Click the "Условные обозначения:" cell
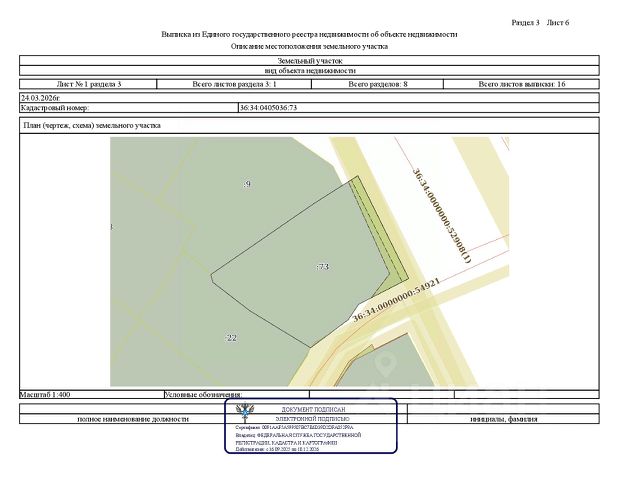This screenshot has width=619, height=479. [x=236, y=394]
